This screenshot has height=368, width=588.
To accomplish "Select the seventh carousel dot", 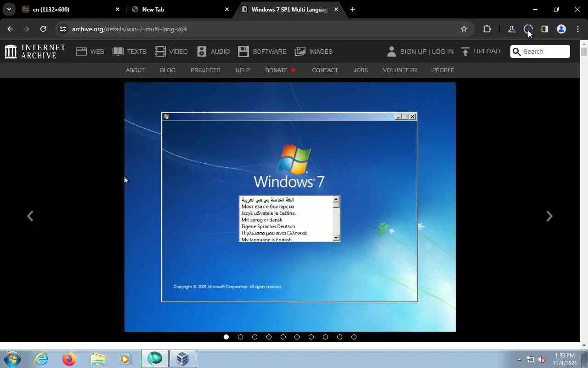I will (311, 337).
